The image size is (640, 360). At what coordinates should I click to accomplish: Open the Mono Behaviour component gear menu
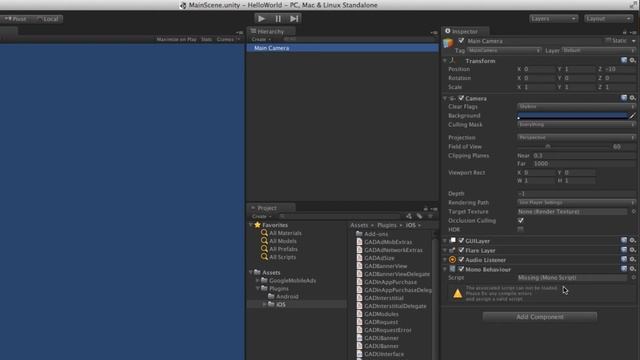click(x=632, y=269)
